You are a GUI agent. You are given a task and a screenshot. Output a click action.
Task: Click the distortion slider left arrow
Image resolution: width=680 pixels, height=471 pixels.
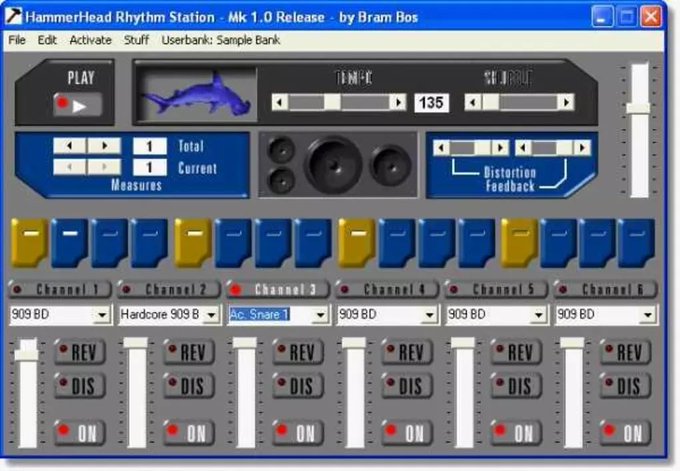[441, 148]
